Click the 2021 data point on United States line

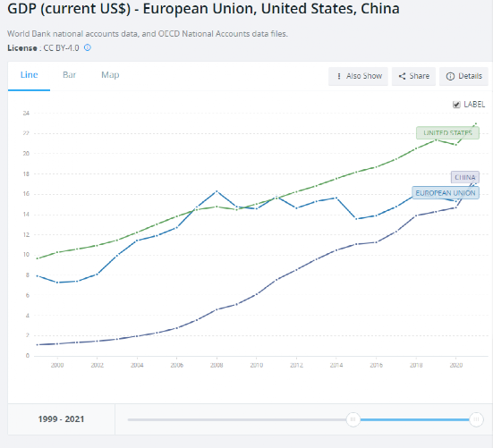476,123
